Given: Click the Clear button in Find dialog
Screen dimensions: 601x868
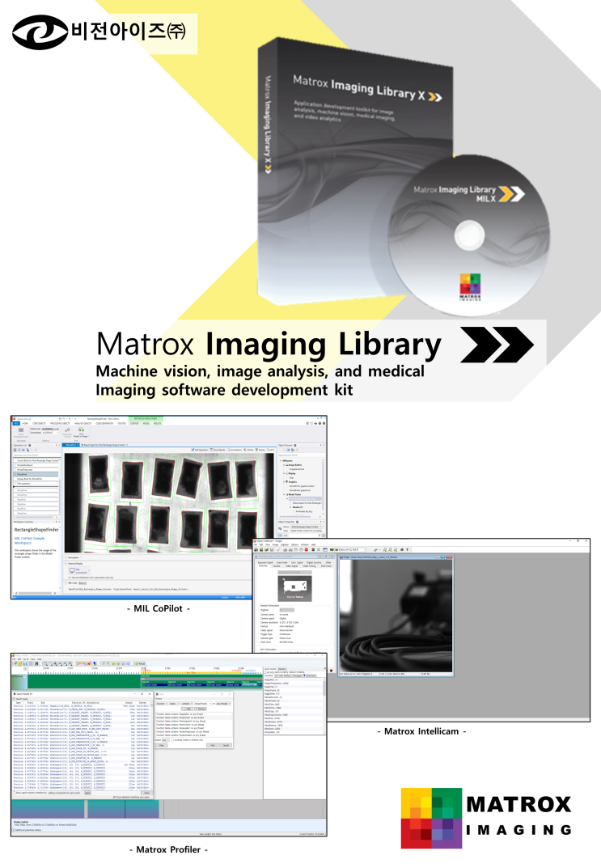Looking at the screenshot, I should [162, 745].
